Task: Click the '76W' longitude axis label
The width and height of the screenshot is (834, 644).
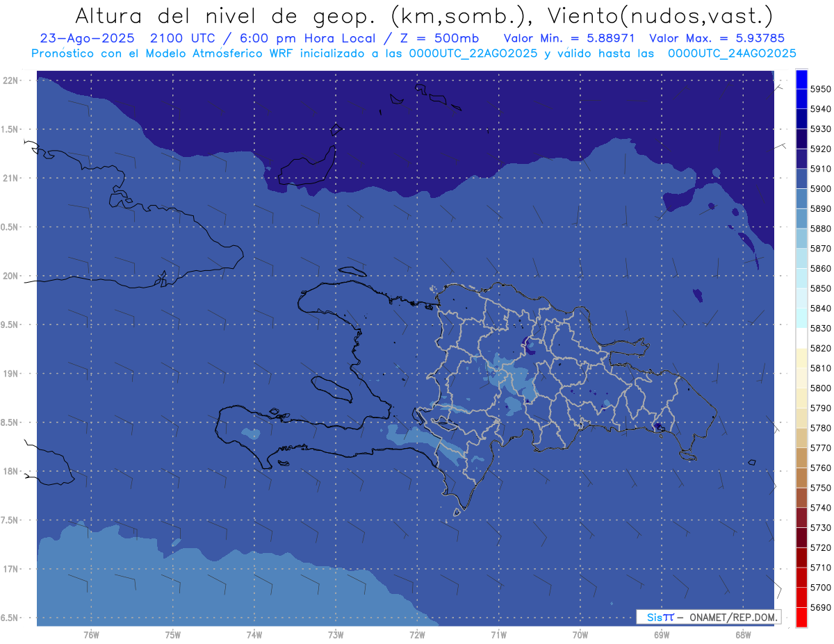Action: (x=91, y=635)
